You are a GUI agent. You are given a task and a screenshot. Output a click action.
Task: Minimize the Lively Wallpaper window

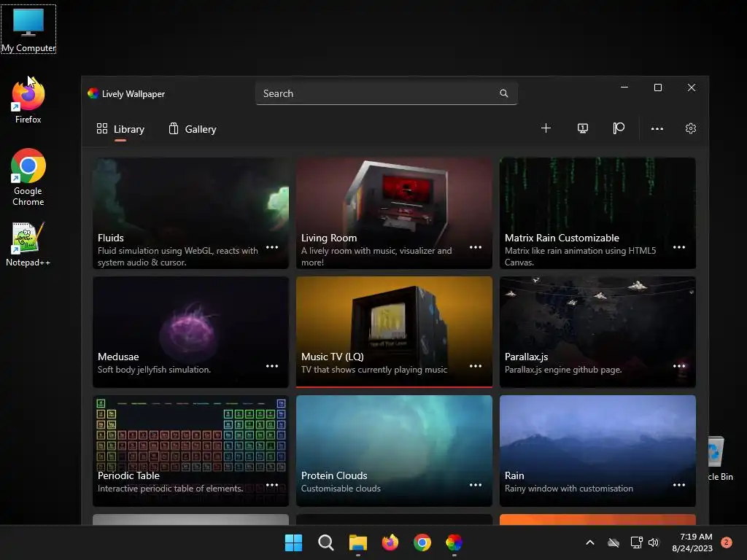624,87
